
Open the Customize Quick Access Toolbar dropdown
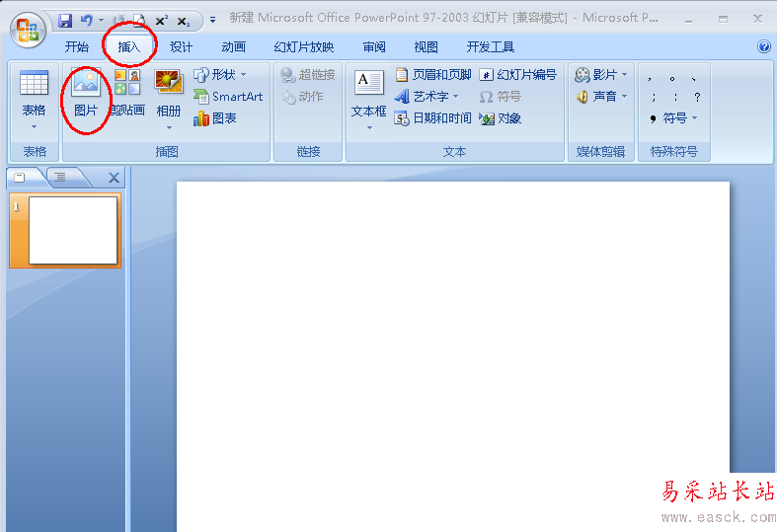[x=212, y=21]
